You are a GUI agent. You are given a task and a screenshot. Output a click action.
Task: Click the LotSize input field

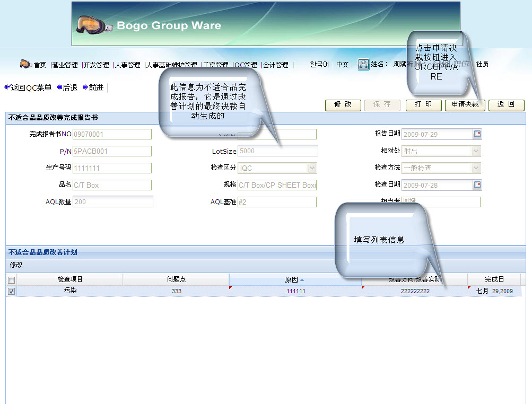point(277,151)
